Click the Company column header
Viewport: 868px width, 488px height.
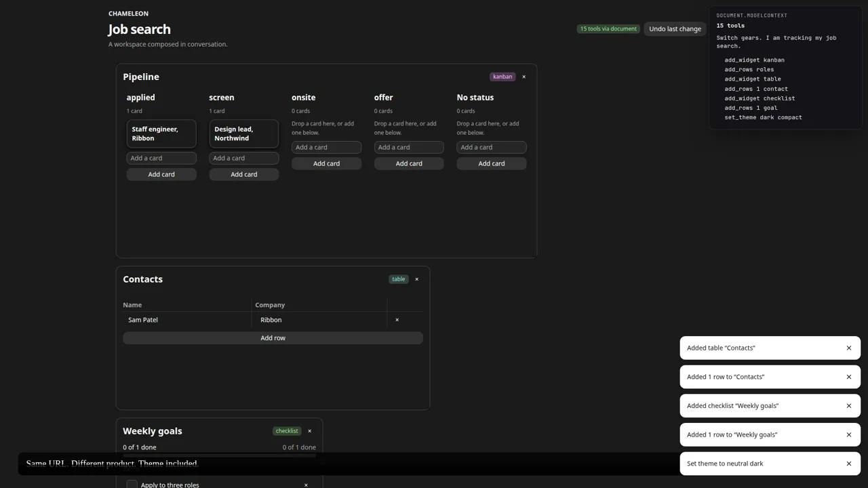tap(270, 305)
